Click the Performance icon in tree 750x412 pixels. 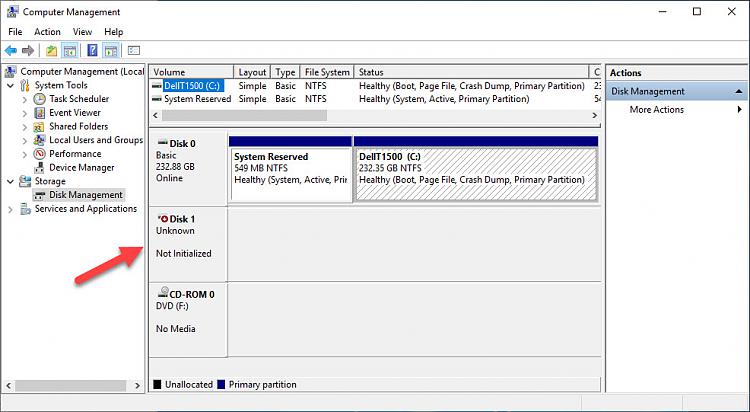pos(39,154)
